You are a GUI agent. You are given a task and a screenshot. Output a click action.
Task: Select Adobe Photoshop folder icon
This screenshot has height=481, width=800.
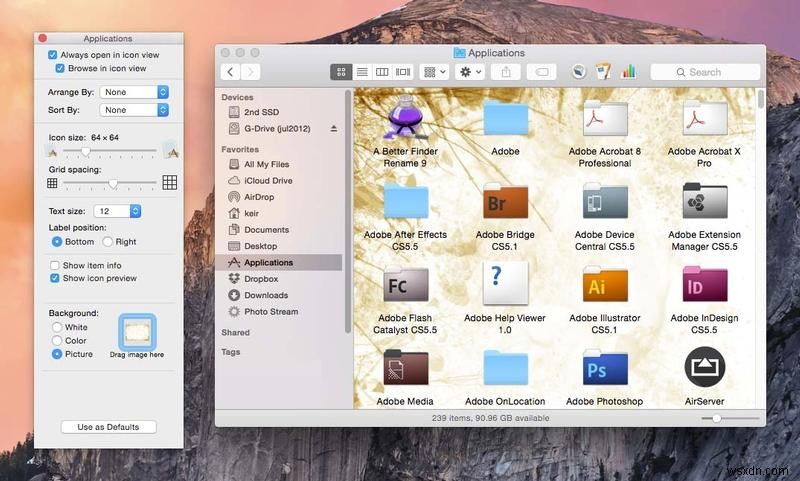[x=605, y=367]
